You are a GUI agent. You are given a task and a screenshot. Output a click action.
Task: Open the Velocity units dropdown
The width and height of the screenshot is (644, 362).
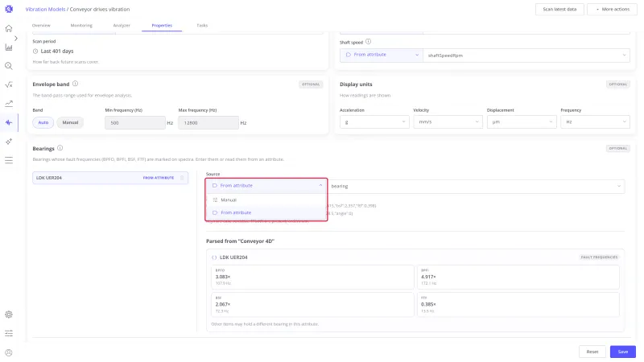tap(448, 122)
